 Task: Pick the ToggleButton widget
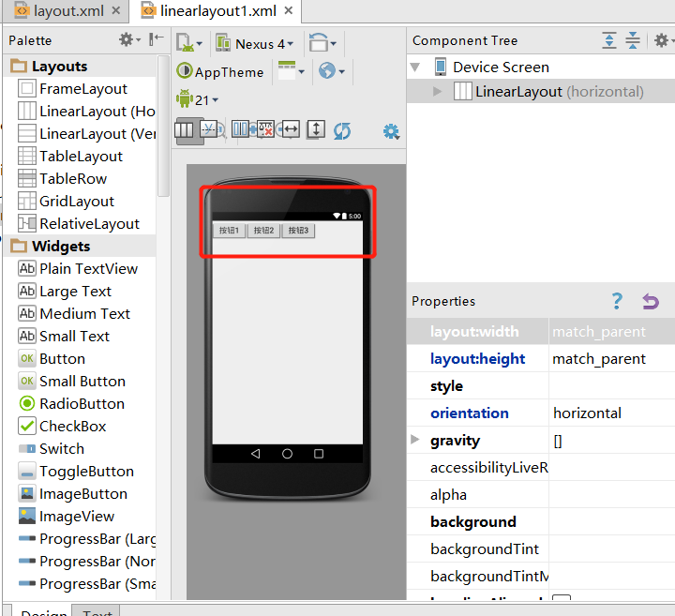tap(76, 471)
